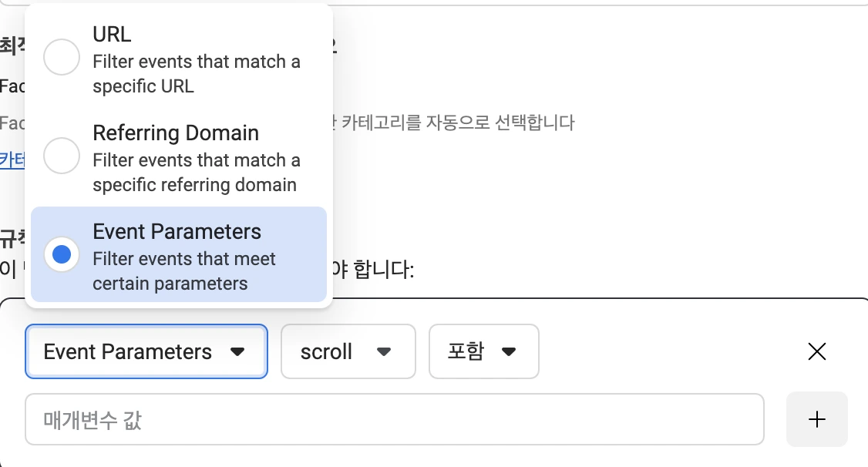Select the URL radio button
Viewport: 868px width, 467px height.
click(62, 57)
